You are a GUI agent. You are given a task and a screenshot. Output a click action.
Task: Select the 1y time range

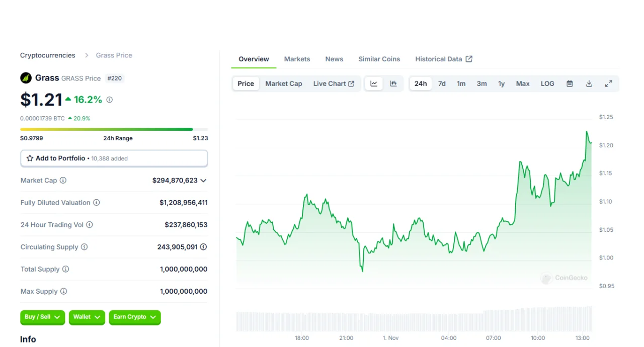502,83
